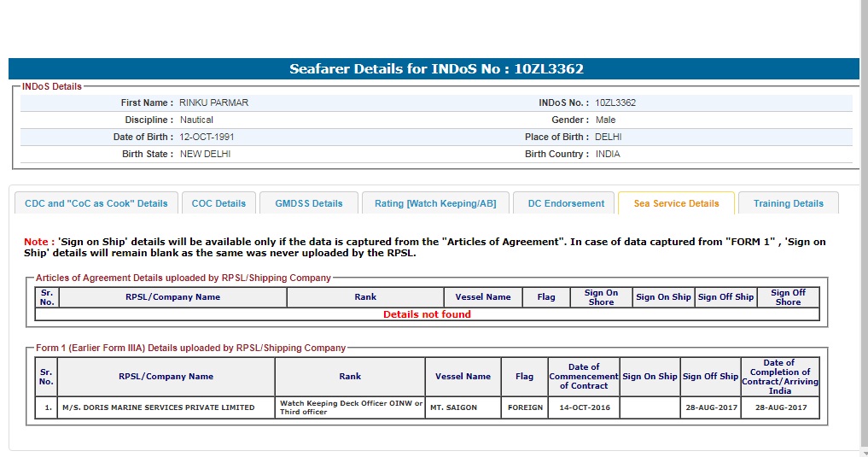Switch to the COC Details tab
This screenshot has height=457, width=868.
218,203
